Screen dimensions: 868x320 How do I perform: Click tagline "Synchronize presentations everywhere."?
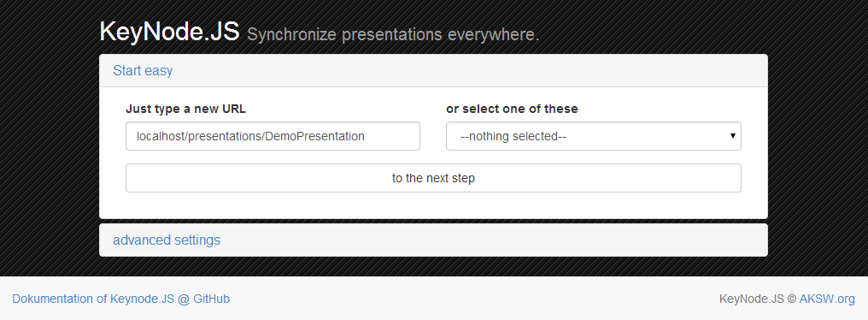393,35
